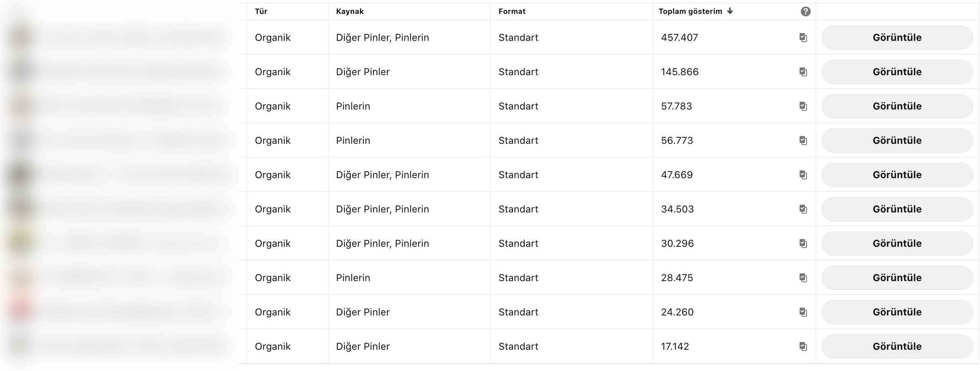The image size is (980, 371).
Task: Copy the 56.773 impressions value icon
Action: coord(803,141)
